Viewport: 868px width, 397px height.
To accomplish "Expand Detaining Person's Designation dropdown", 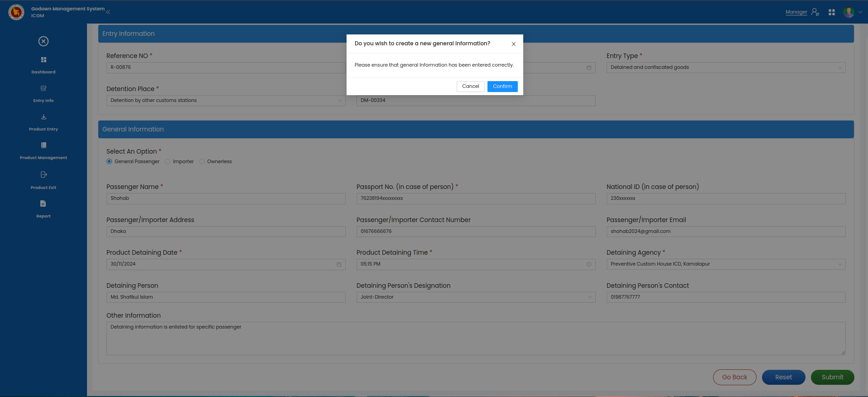I will point(475,297).
